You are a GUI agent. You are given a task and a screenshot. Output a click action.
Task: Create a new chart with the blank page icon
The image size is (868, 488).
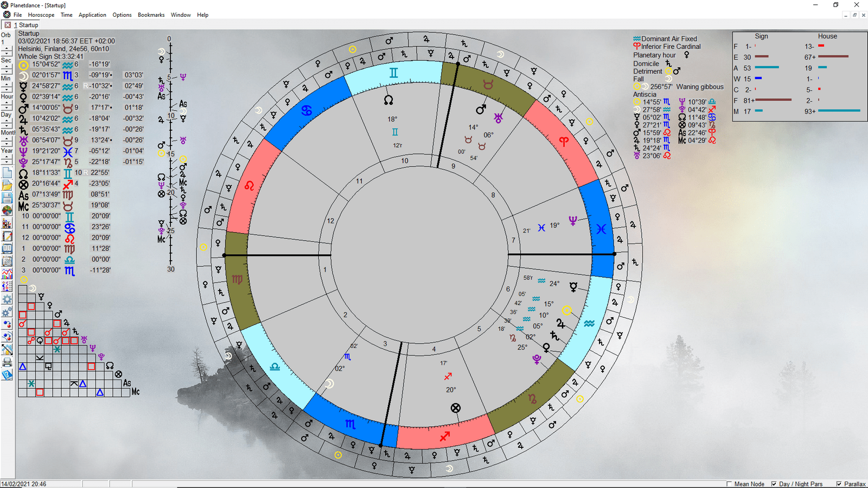pos(7,171)
